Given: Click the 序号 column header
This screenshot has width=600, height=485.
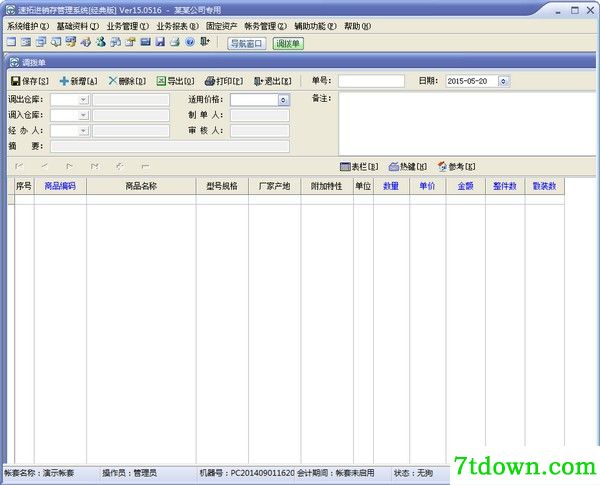Looking at the screenshot, I should point(24,186).
